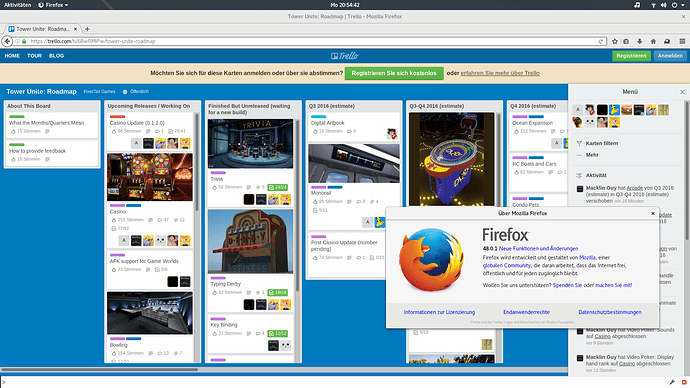Click the Trello logo in the header

345,56
